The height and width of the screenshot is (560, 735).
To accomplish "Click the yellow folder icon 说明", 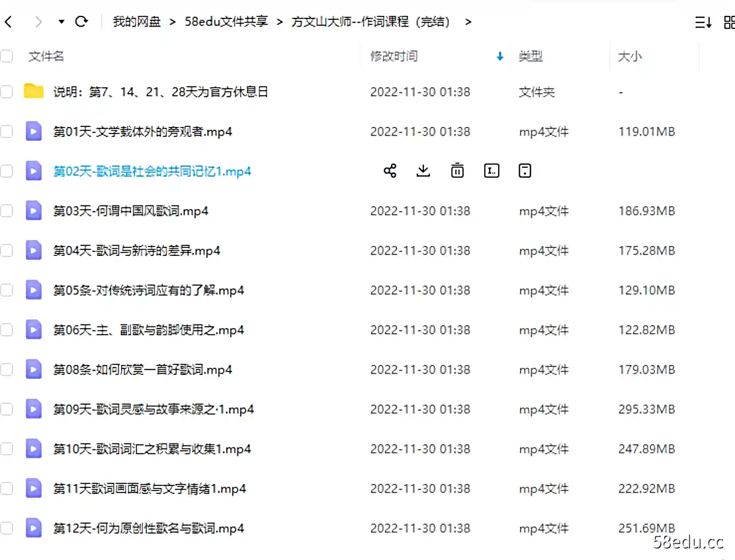I will coord(34,91).
